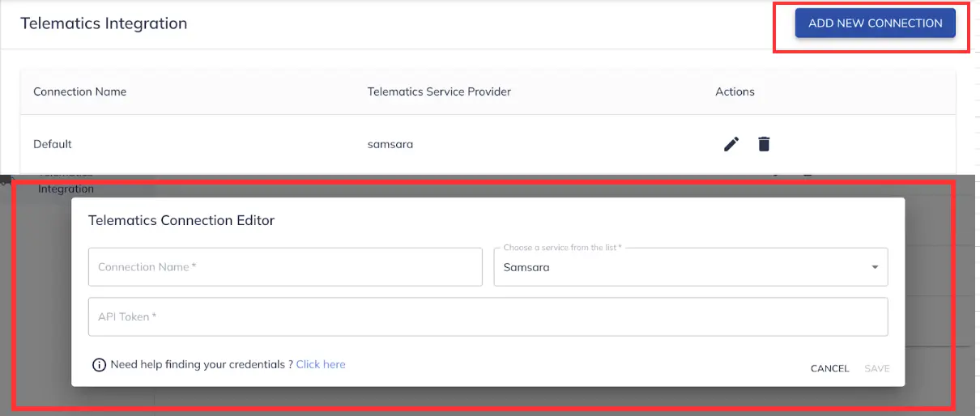
Task: Delete the Default connection via trash icon
Action: [764, 144]
